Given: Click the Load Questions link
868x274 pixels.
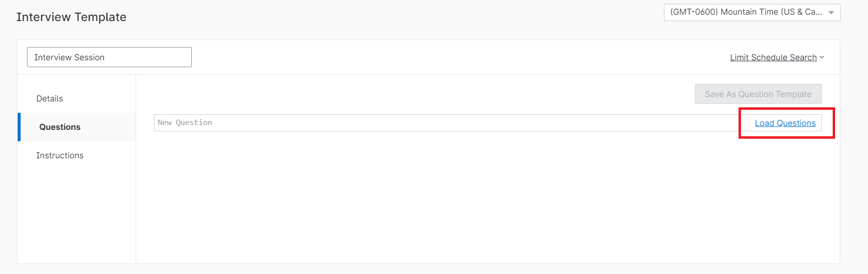Looking at the screenshot, I should point(785,123).
